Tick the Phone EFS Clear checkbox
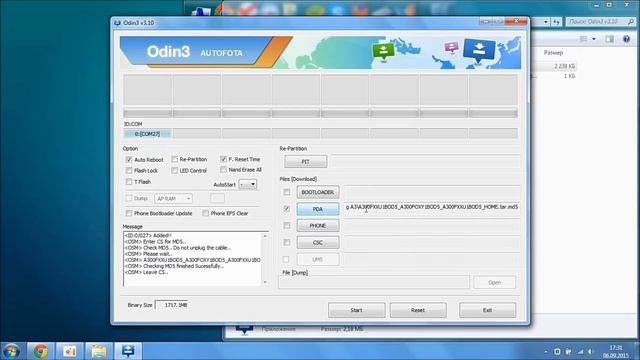 [x=205, y=213]
